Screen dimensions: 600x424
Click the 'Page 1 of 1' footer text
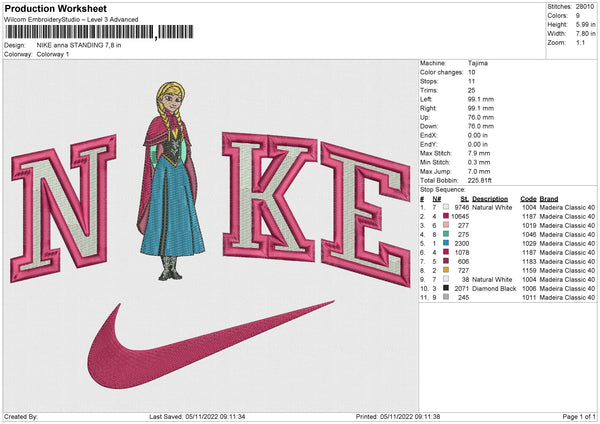coord(579,416)
